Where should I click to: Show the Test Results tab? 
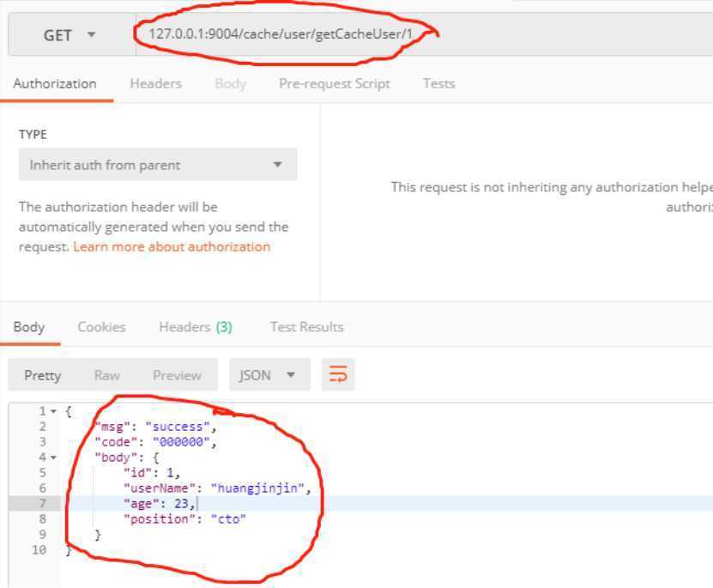[x=307, y=327]
